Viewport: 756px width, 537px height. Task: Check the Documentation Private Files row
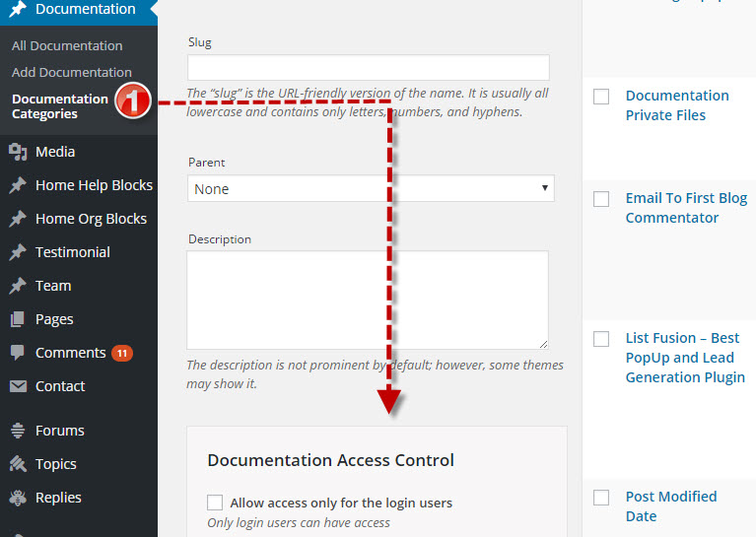[601, 97]
